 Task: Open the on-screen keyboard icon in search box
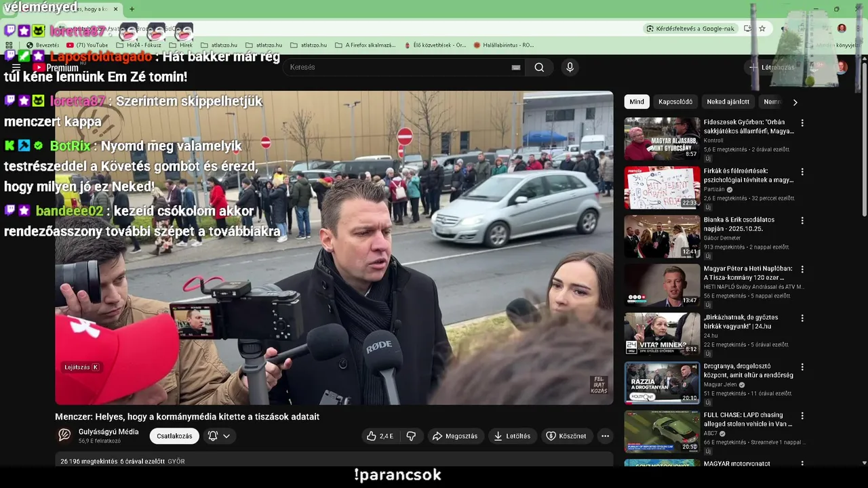516,67
